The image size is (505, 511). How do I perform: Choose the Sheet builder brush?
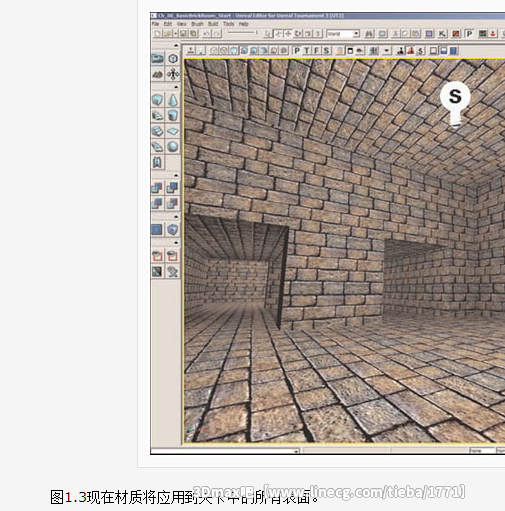pyautogui.click(x=173, y=131)
